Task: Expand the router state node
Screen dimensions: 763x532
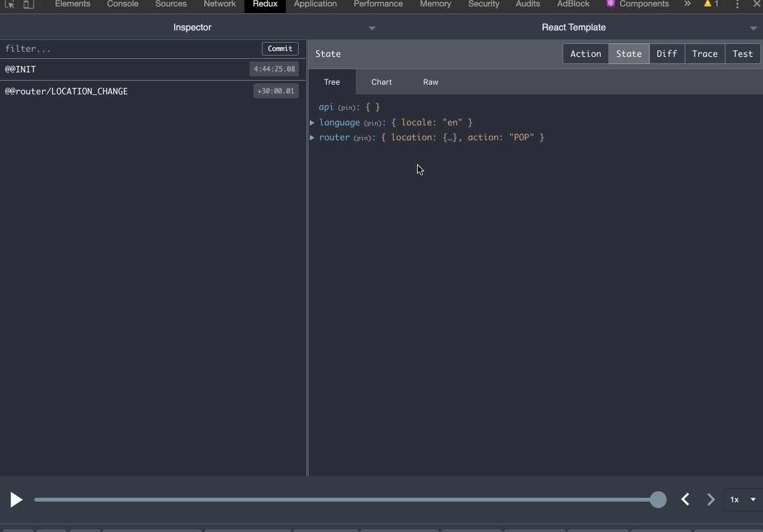Action: (312, 138)
